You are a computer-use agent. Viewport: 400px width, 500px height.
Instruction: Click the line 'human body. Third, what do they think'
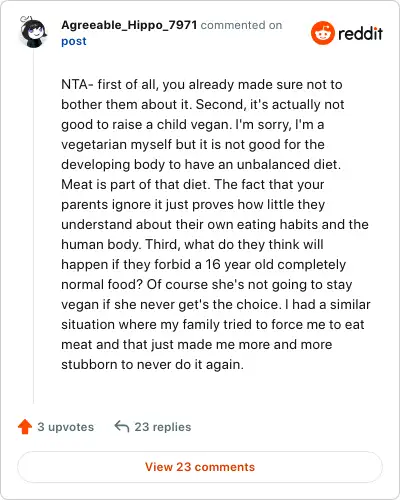(x=192, y=245)
